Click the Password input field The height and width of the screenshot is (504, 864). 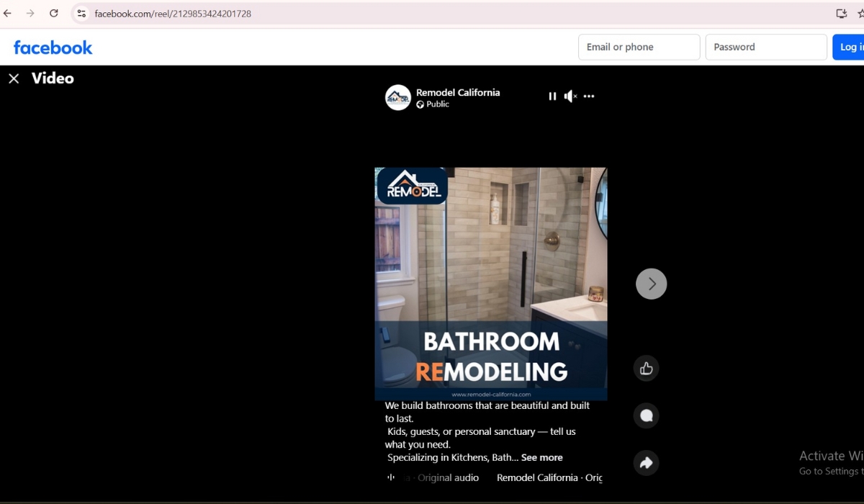point(765,47)
